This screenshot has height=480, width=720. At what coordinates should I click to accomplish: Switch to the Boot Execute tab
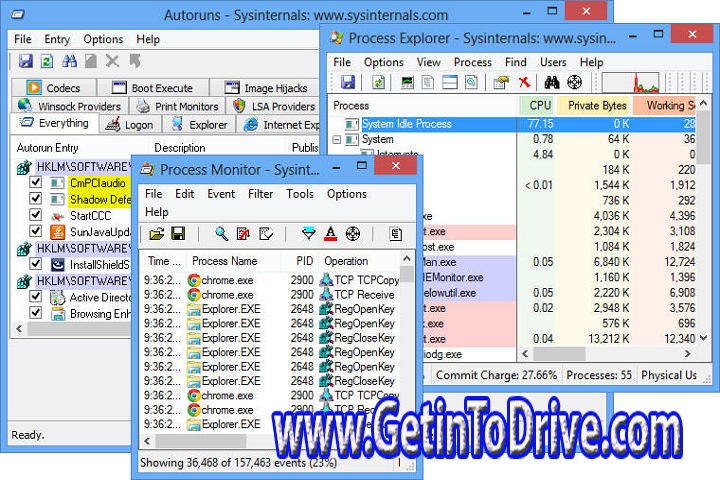pos(152,88)
